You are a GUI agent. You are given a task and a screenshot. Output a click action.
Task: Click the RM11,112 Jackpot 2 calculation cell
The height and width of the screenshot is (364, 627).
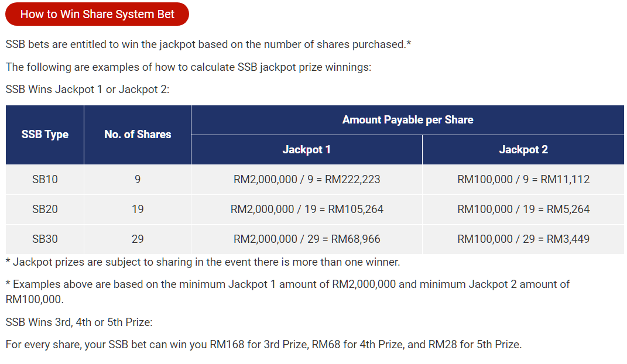523,180
